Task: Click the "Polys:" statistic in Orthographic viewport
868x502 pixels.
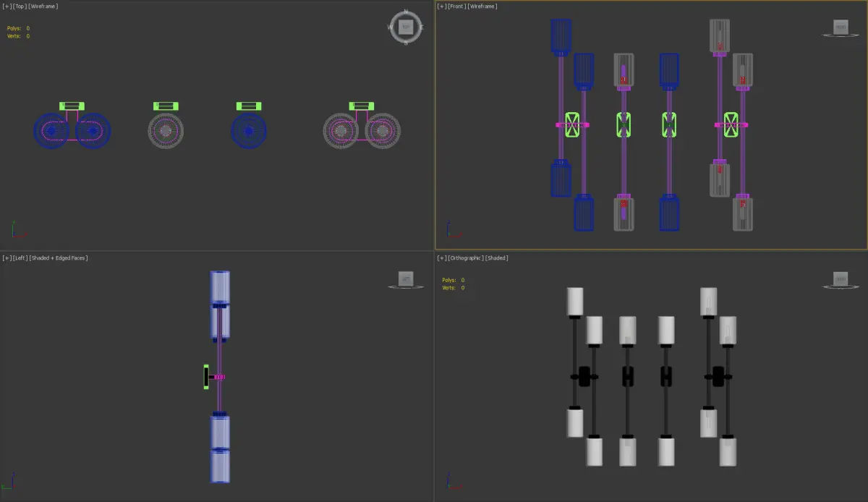Action: click(448, 280)
